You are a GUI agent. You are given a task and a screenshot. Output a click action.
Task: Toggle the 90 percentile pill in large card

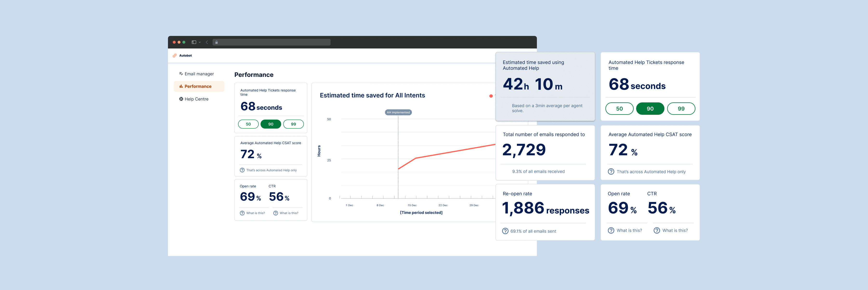[x=650, y=108]
